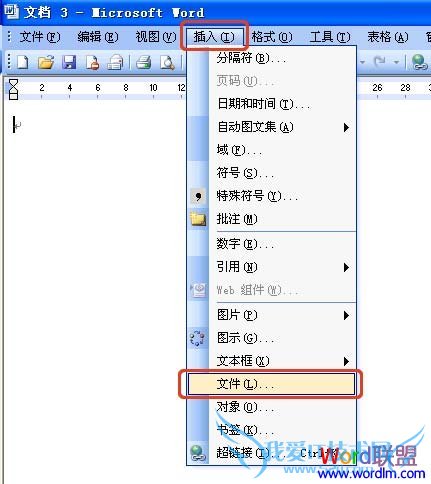Open the Undo history dropdown arrow
431x484 pixels.
(362, 62)
